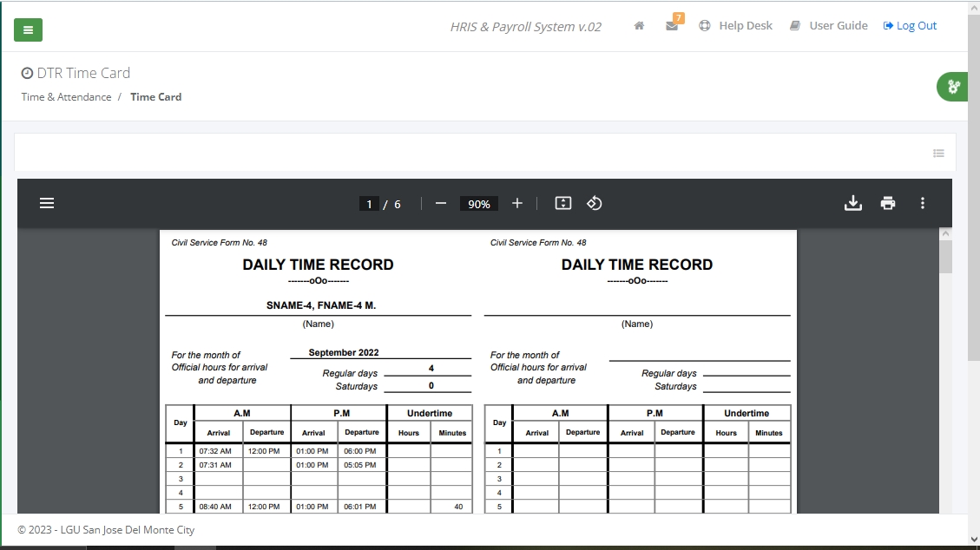Edit the PDF page number field
980x550 pixels.
click(369, 204)
